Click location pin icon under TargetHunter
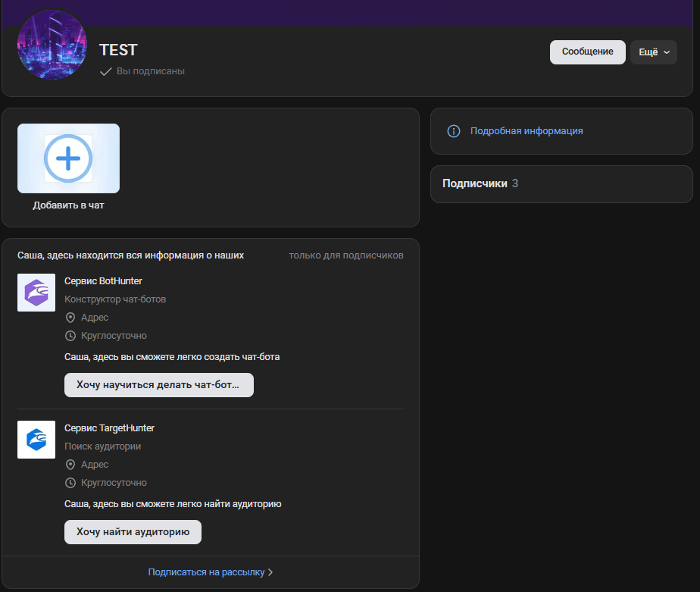700x592 pixels. click(70, 465)
